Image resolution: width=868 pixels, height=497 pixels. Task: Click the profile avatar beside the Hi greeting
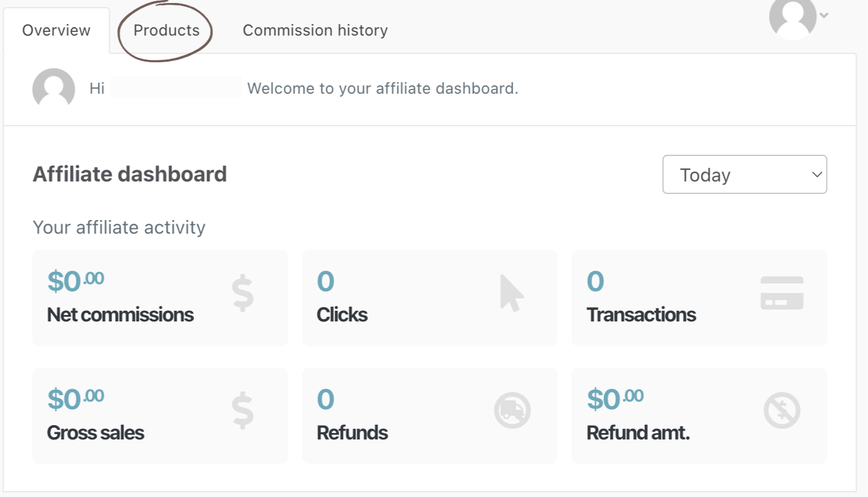coord(53,89)
